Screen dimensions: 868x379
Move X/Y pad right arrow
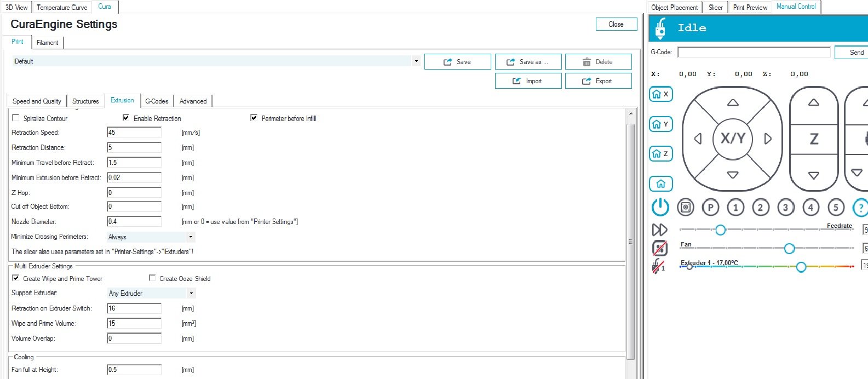[x=768, y=139]
